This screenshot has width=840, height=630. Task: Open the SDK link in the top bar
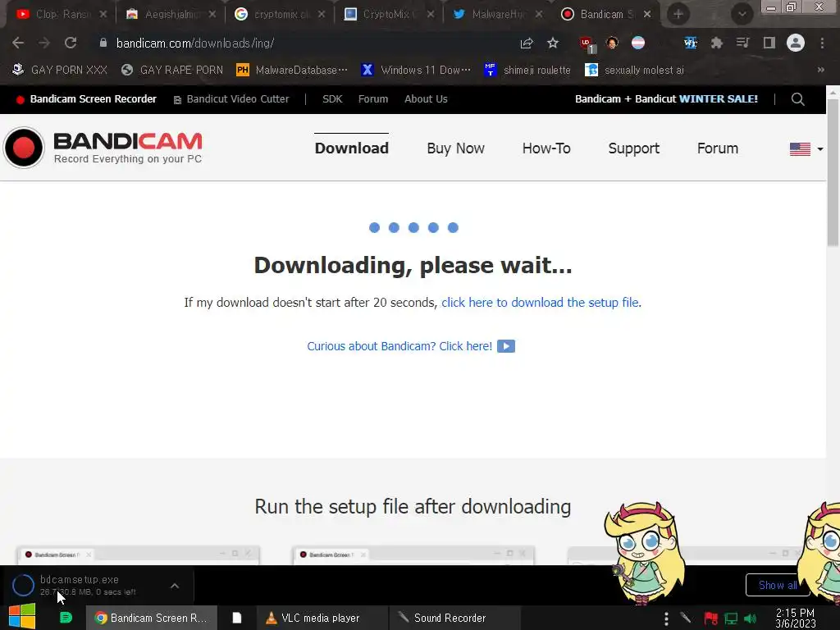point(332,99)
